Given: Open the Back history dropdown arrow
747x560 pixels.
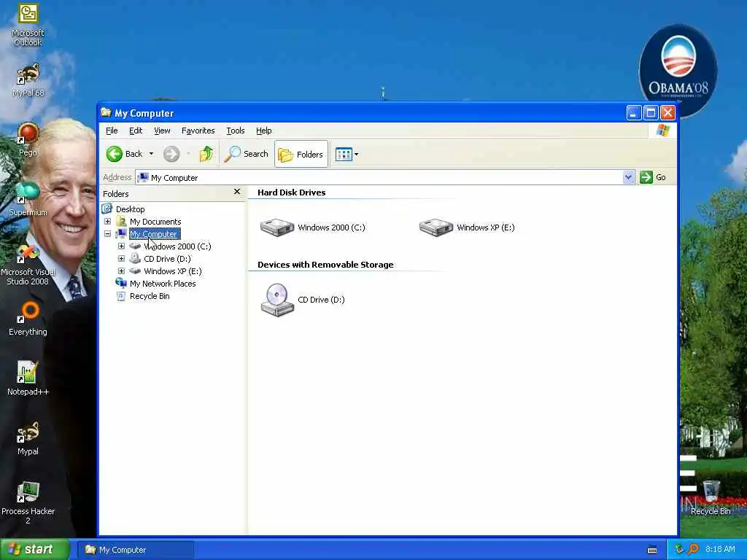Looking at the screenshot, I should coord(151,154).
